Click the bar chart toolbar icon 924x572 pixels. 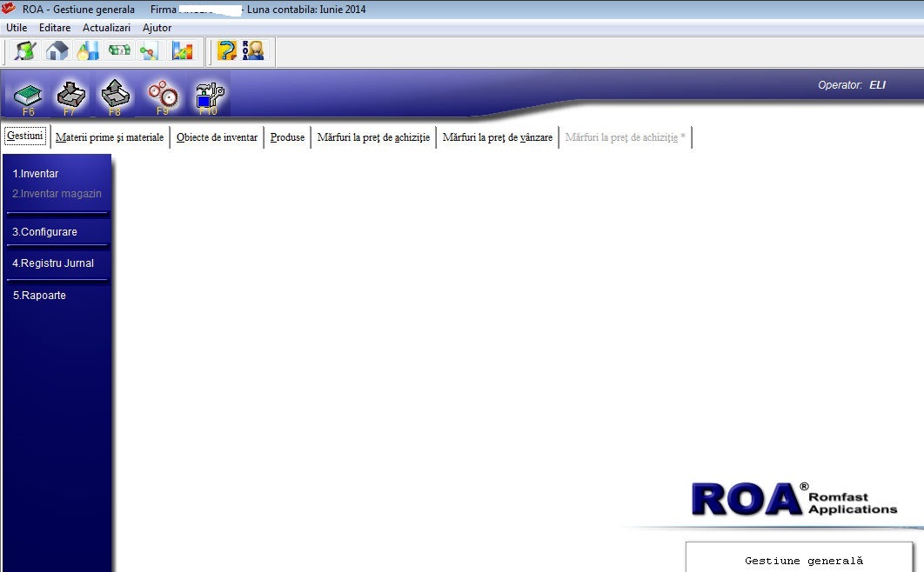coord(182,51)
